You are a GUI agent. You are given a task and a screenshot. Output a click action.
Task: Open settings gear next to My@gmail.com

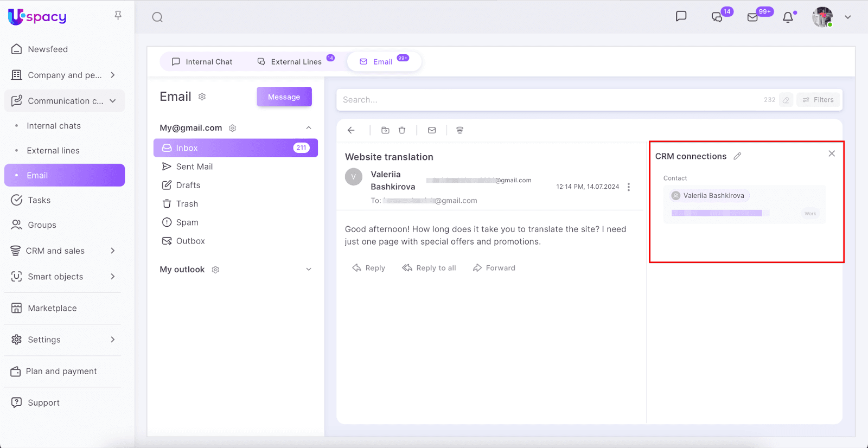point(233,128)
